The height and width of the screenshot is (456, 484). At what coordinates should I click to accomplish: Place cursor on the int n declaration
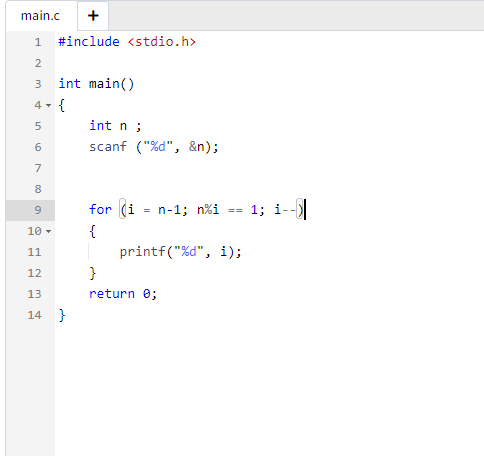pos(115,126)
